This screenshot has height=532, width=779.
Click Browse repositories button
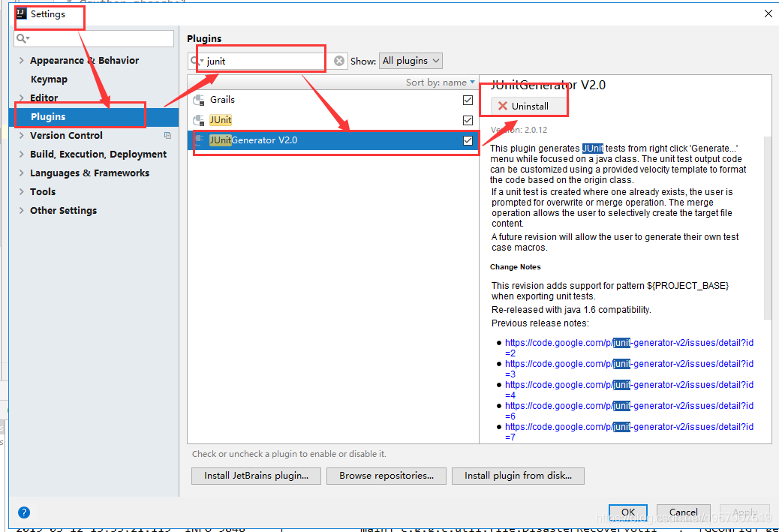[x=386, y=476]
